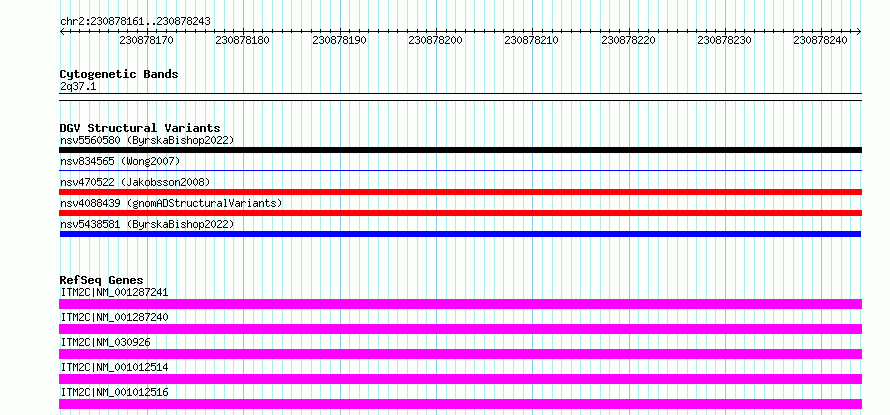
Task: Select the thin blue nsv834565 line
Action: [460, 170]
